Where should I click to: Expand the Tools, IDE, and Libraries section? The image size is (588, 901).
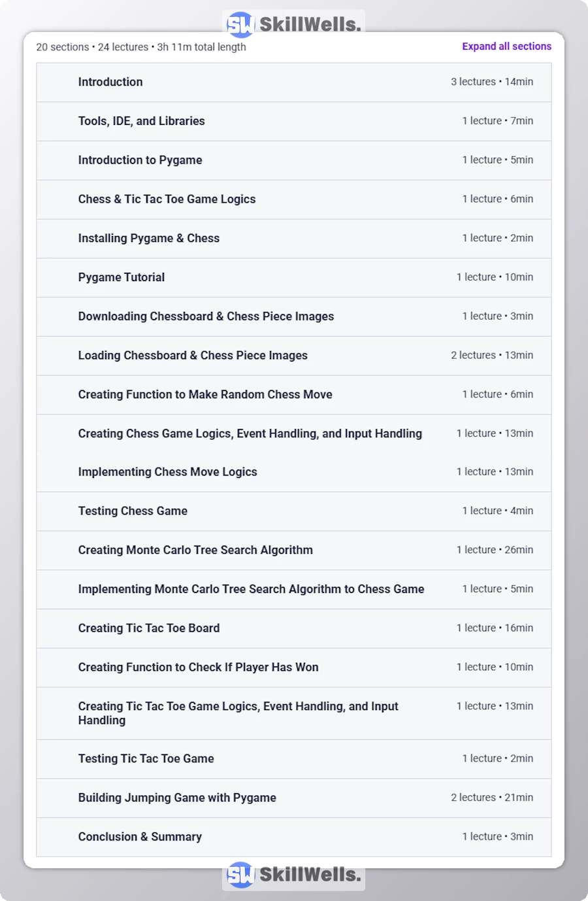pyautogui.click(x=141, y=121)
